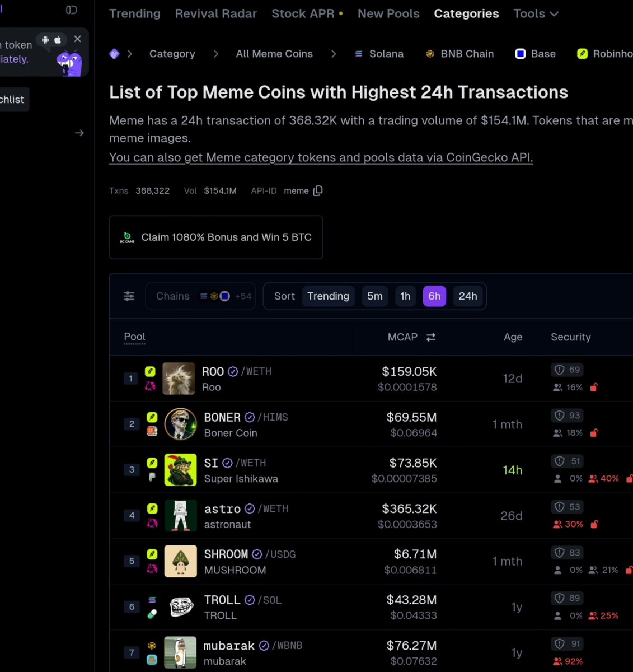Filter by Solana chain
Viewport: 633px width, 672px height.
pos(379,54)
